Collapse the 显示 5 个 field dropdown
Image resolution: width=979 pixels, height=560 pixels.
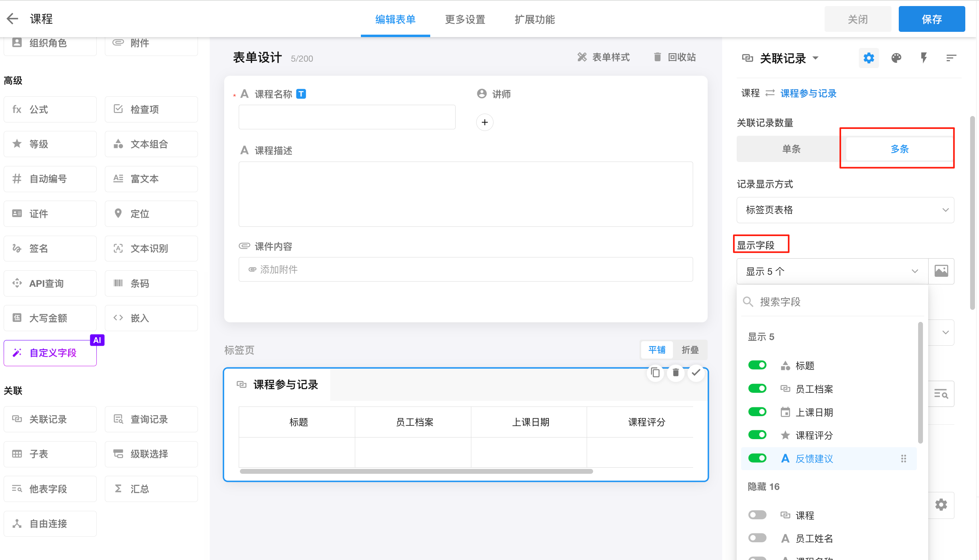point(832,271)
